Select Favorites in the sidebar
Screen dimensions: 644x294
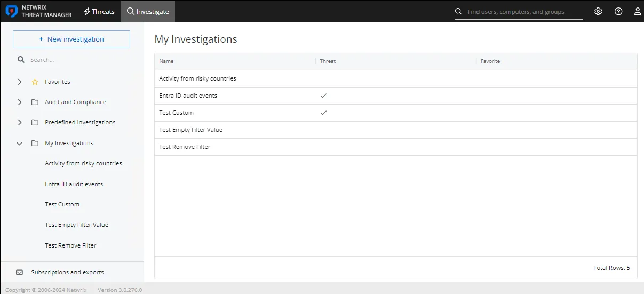(58, 82)
